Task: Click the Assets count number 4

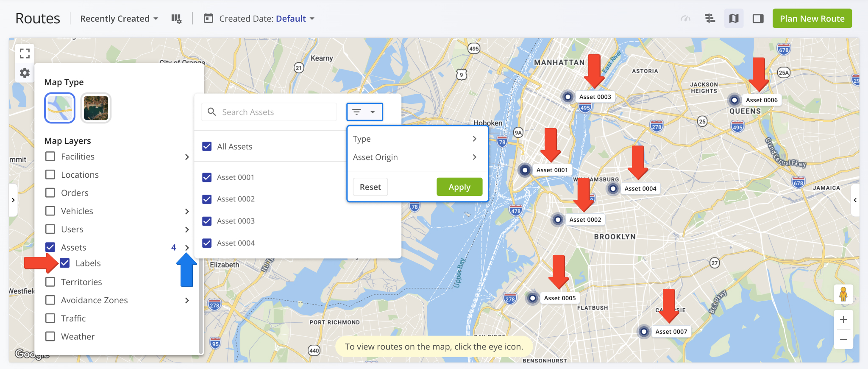Action: (x=173, y=247)
